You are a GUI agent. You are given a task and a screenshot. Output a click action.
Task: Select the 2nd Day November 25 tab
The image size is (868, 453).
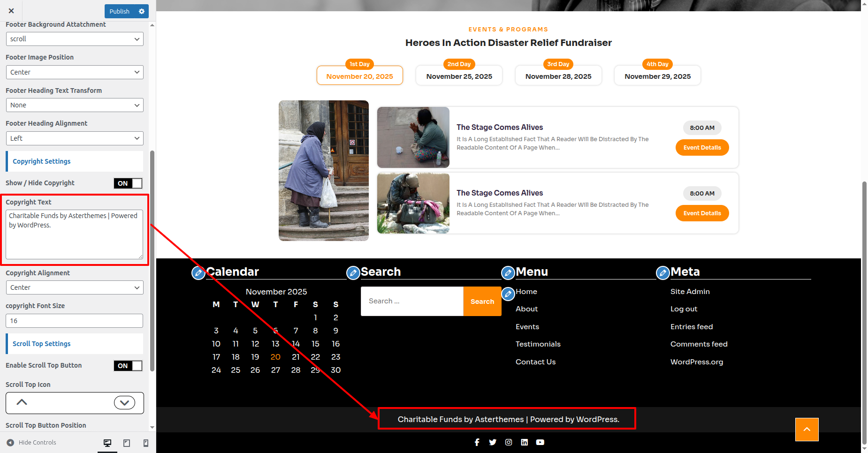pyautogui.click(x=459, y=75)
